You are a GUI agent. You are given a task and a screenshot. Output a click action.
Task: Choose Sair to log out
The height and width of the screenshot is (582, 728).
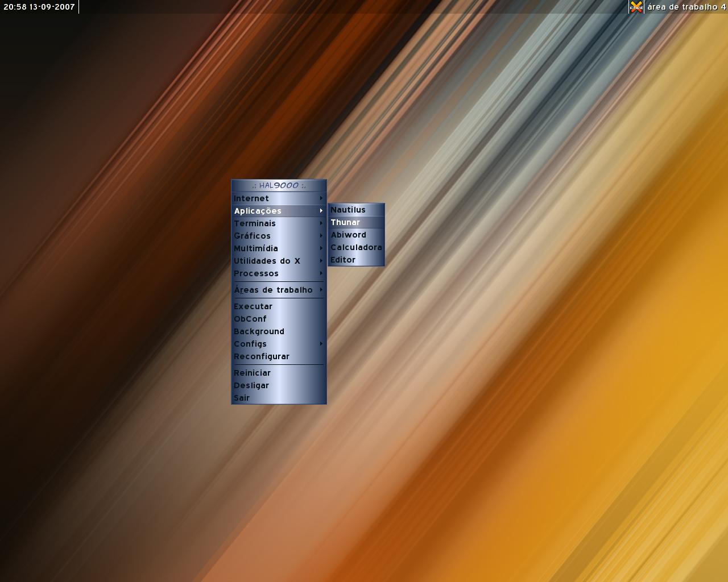[x=279, y=398]
